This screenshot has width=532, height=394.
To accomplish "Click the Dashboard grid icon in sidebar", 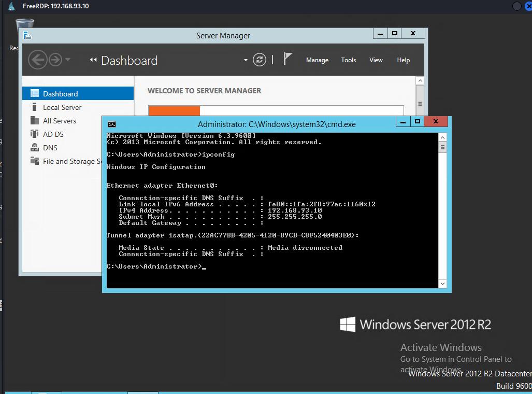I will point(35,93).
